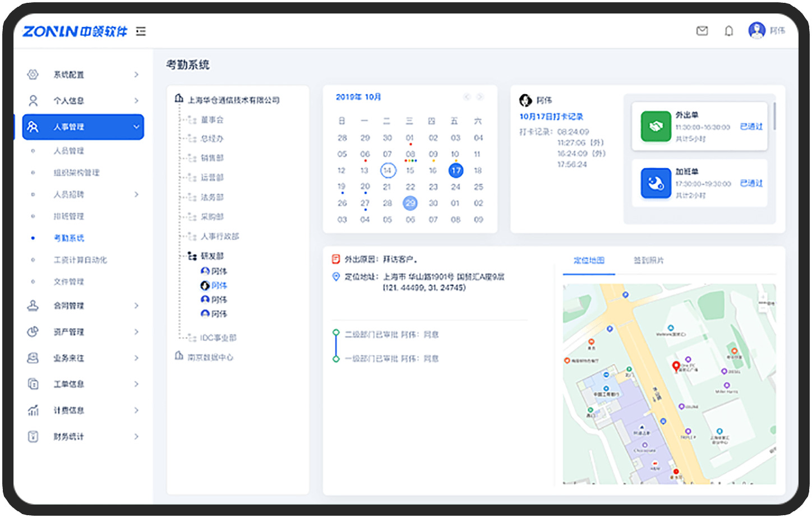This screenshot has height=518, width=812.
Task: Go to the previous month in the calendar
Action: click(467, 97)
